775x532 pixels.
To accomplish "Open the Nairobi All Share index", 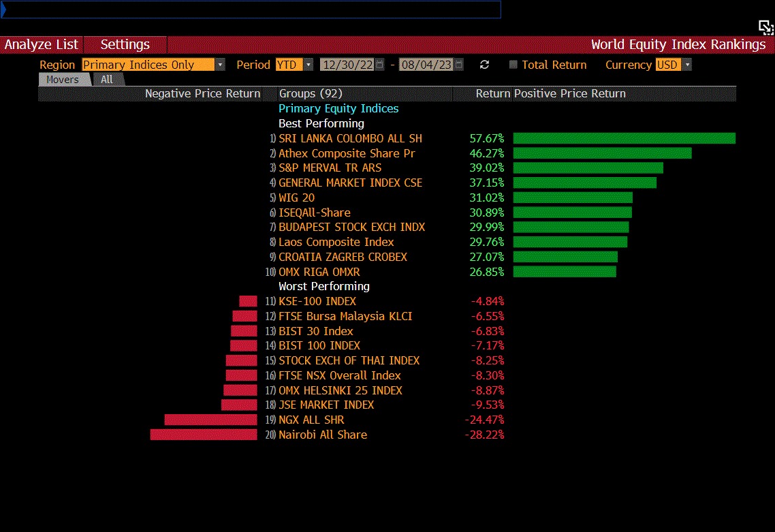I will [x=323, y=435].
